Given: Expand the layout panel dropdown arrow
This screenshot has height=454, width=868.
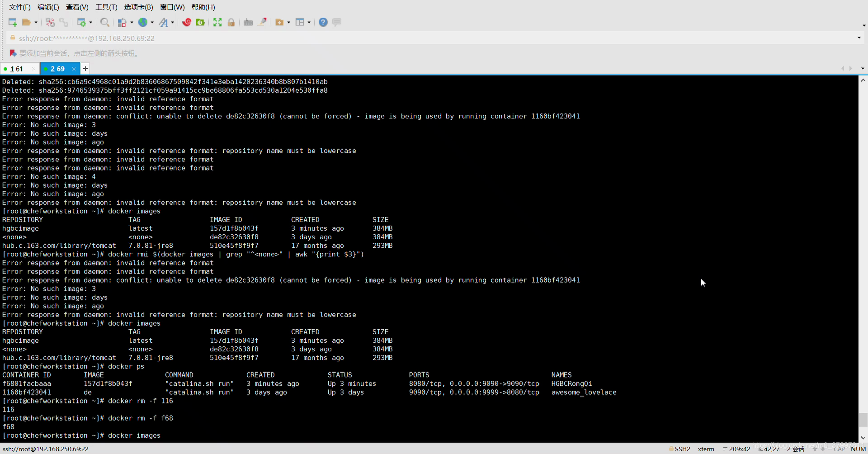Looking at the screenshot, I should click(x=309, y=22).
